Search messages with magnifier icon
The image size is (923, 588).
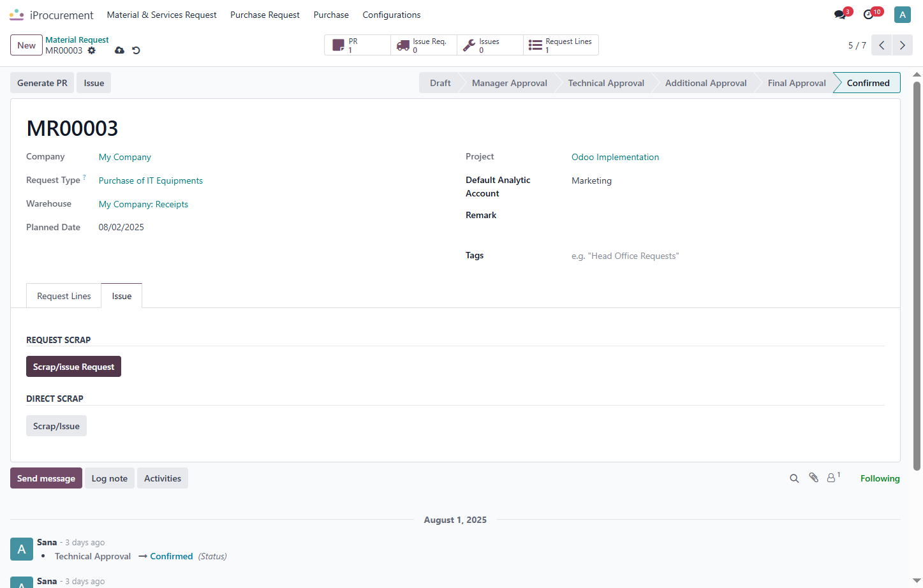(x=794, y=478)
